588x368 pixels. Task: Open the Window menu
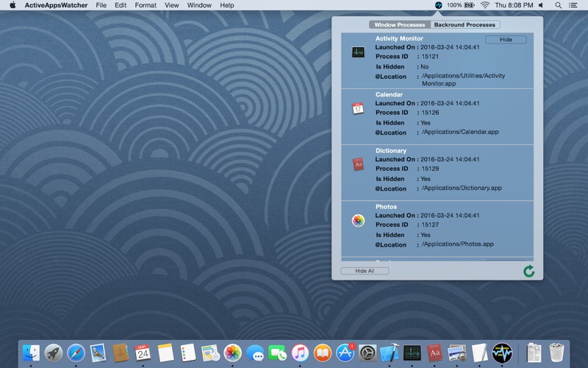(x=199, y=5)
